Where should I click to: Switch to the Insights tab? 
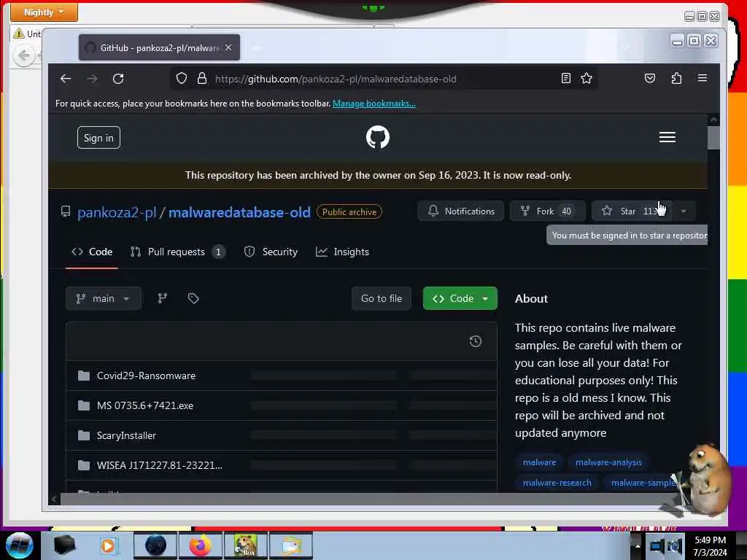[x=343, y=252]
